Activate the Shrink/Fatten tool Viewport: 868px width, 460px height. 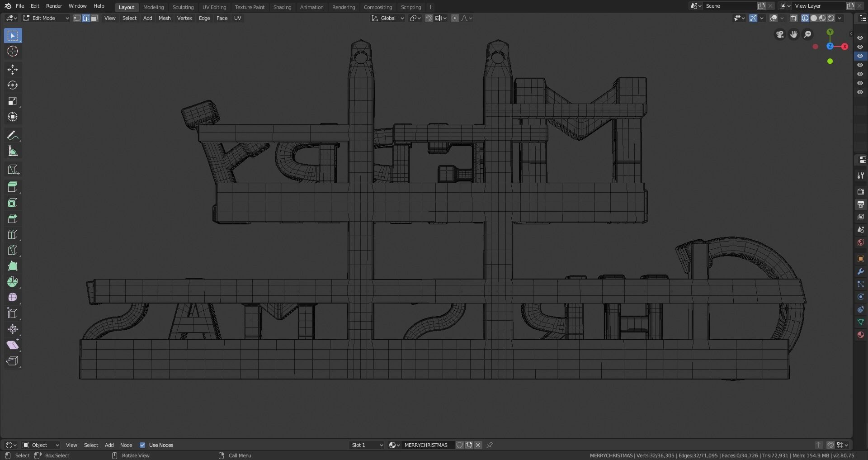13,329
